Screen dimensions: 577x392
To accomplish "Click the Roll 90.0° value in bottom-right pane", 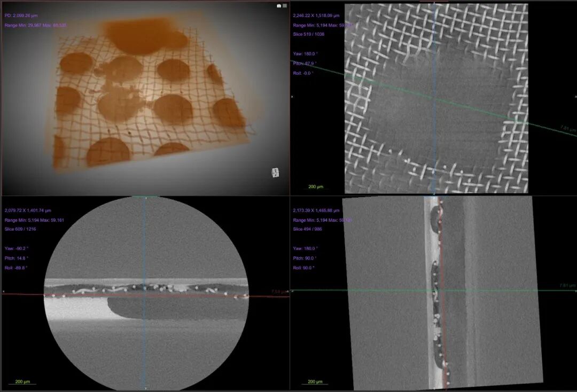I will point(304,268).
